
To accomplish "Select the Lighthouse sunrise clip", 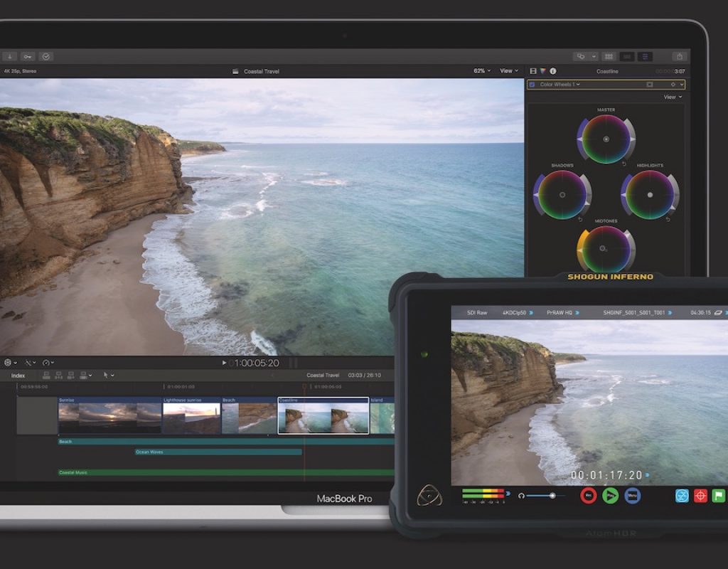I will (191, 415).
